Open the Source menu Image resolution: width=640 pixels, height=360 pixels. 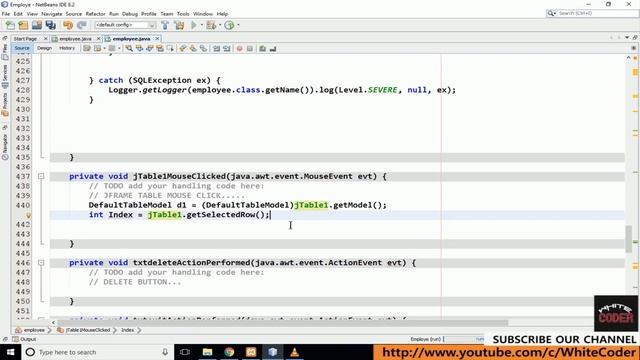click(x=74, y=14)
